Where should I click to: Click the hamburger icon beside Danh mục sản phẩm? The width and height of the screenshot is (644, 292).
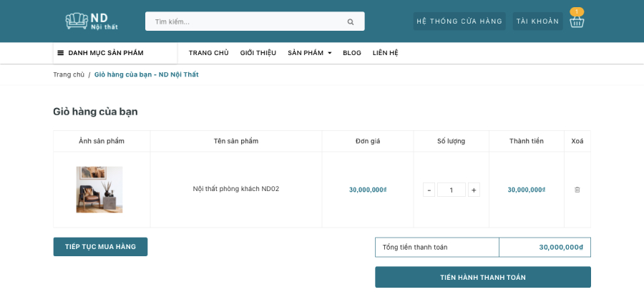click(60, 53)
